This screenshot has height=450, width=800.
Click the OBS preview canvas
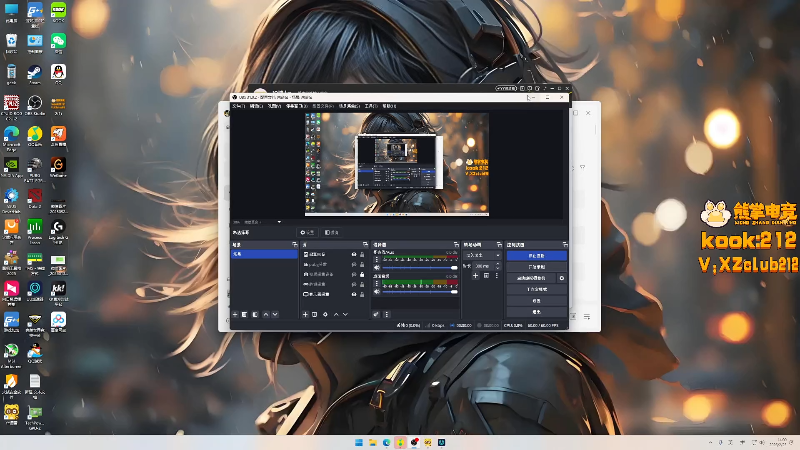click(397, 164)
